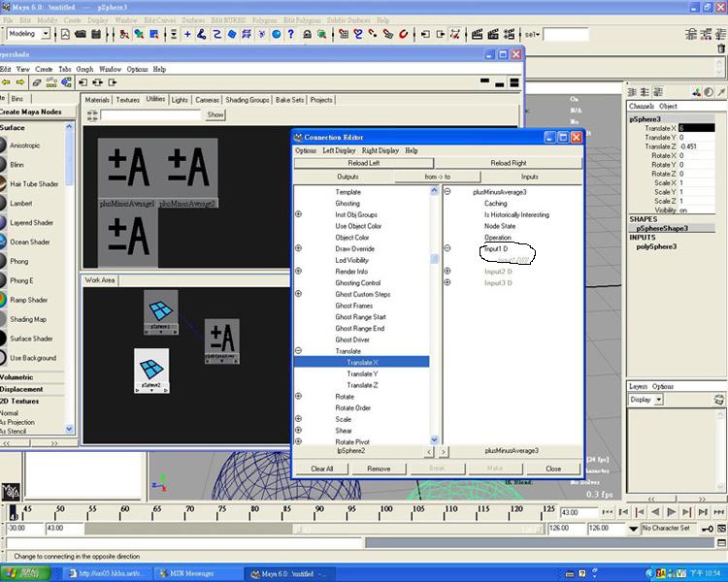
Task: Click the pSphere2 node in Work Area
Action: pyautogui.click(x=151, y=371)
